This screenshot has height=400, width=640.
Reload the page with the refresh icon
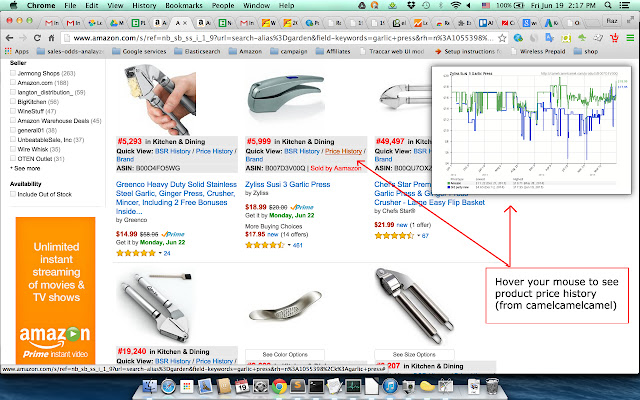(37, 38)
